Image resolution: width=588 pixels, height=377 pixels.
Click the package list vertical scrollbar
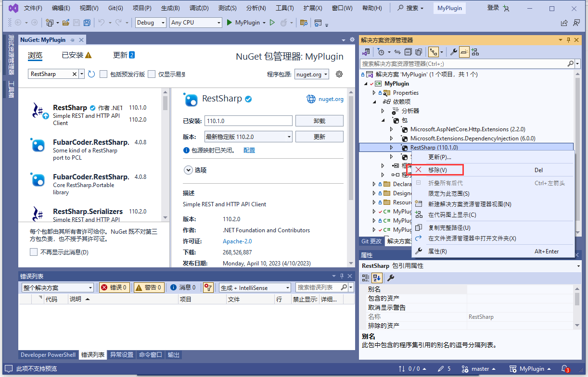point(165,155)
